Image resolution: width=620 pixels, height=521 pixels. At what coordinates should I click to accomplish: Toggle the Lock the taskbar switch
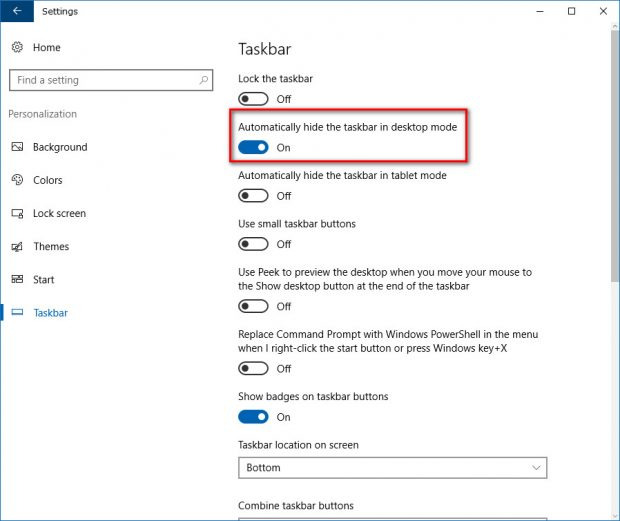click(253, 99)
